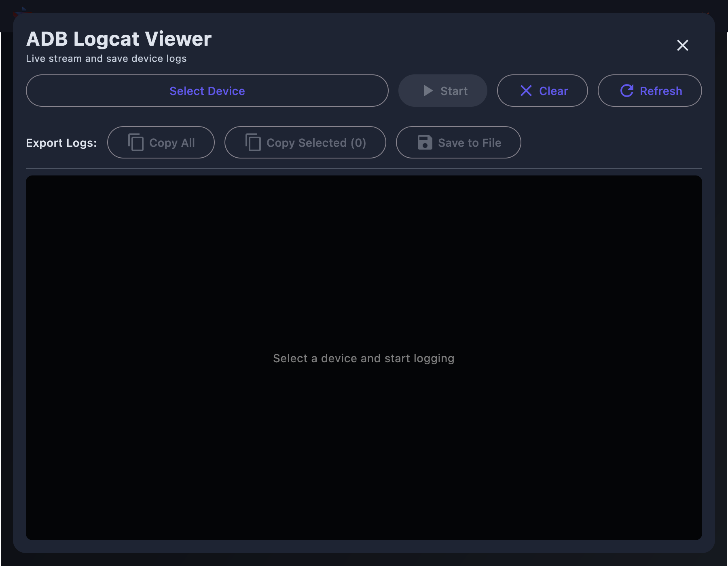Open the Select Device dropdown
The width and height of the screenshot is (728, 566).
[207, 91]
